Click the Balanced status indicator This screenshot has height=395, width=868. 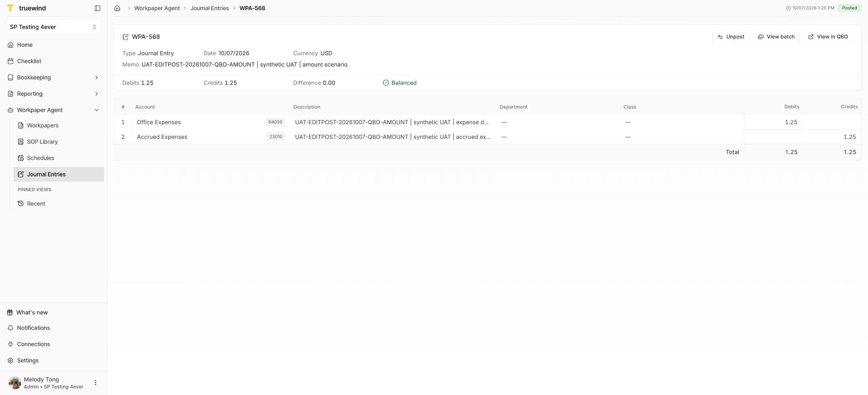(400, 83)
